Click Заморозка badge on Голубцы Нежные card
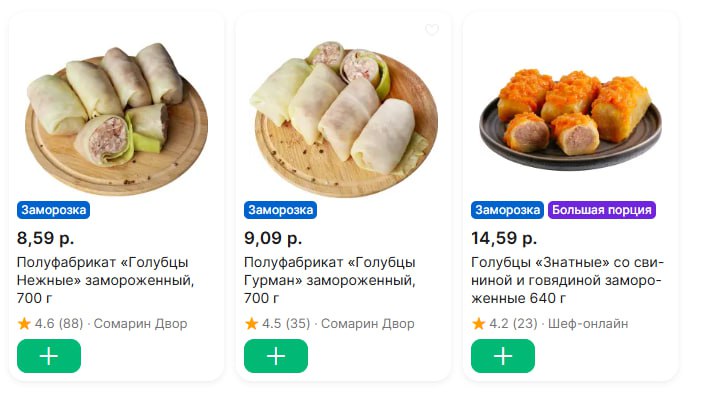The width and height of the screenshot is (718, 405). (54, 210)
